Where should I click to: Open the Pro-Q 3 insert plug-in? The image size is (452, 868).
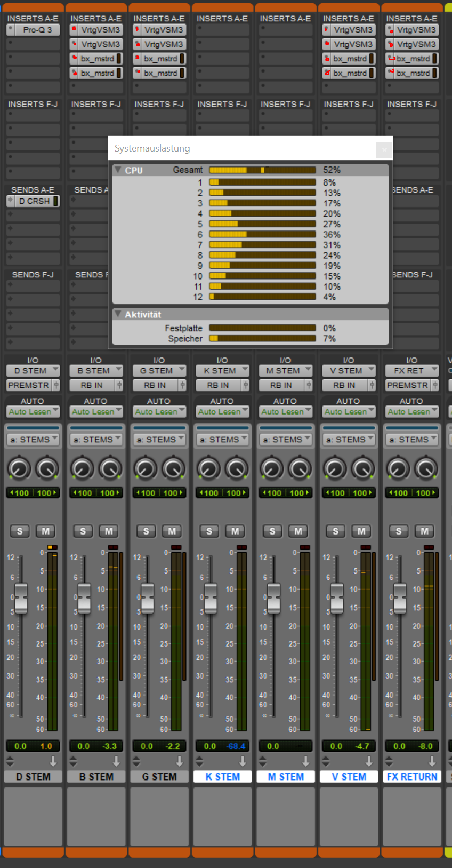[x=37, y=30]
